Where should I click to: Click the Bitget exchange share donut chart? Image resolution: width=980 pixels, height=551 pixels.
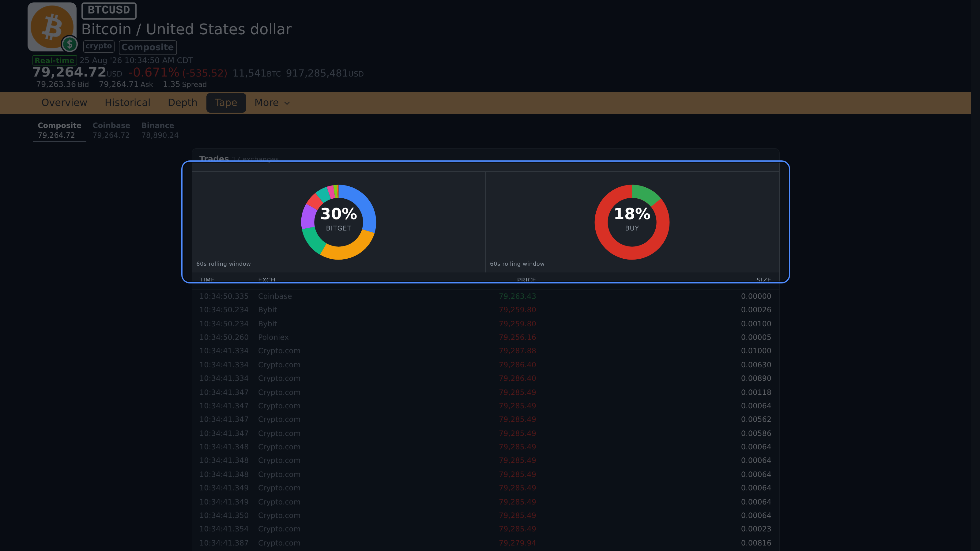click(339, 222)
